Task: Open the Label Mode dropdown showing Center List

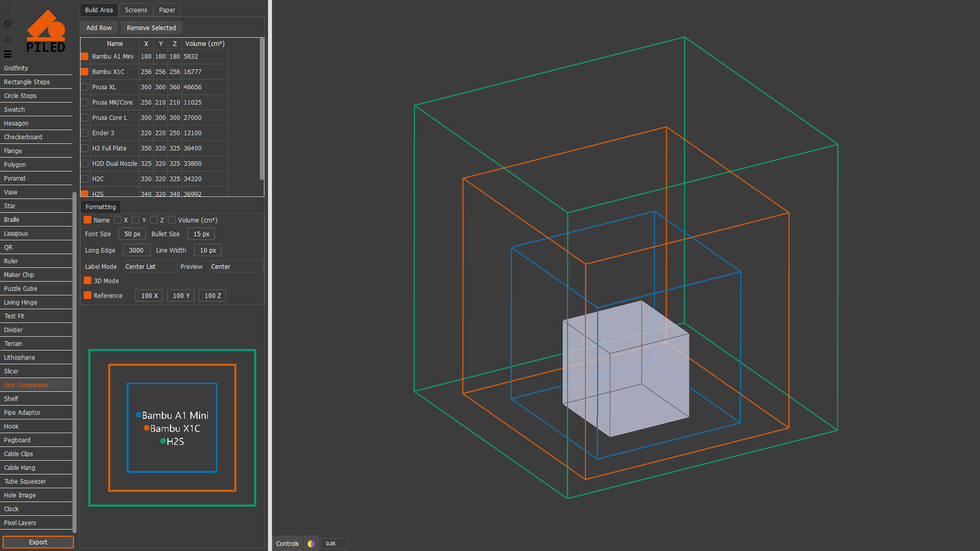Action: (150, 266)
